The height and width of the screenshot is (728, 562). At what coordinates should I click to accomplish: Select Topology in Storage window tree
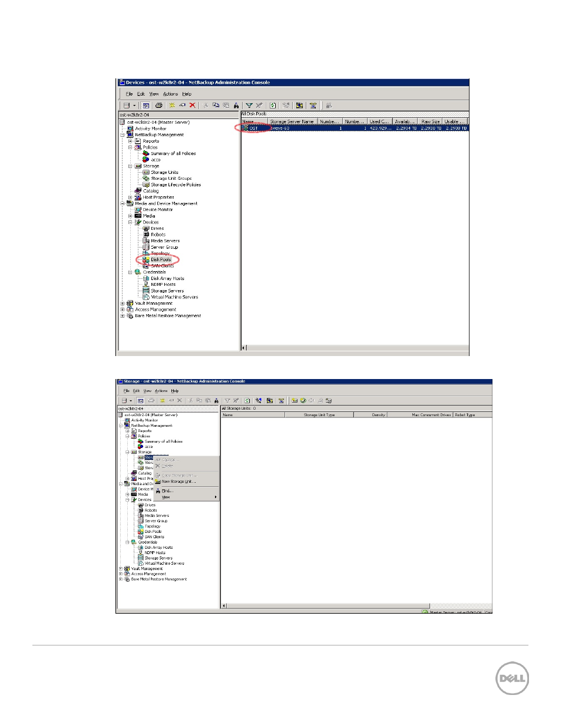pyautogui.click(x=153, y=526)
